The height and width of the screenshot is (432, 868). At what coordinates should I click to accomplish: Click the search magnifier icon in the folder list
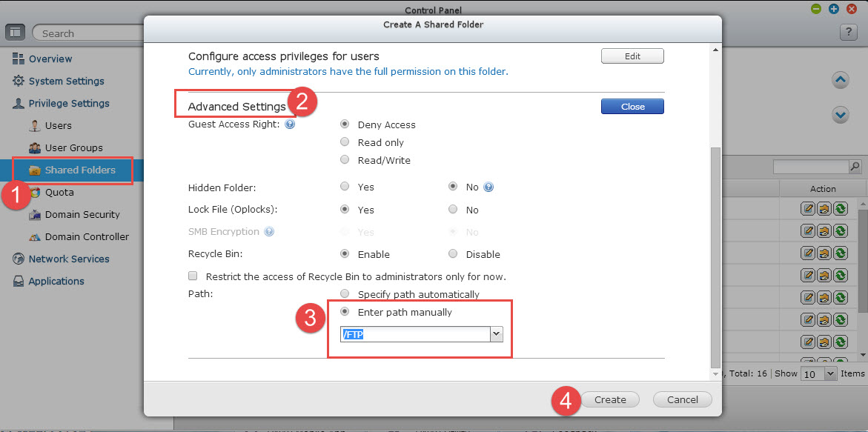[x=855, y=167]
